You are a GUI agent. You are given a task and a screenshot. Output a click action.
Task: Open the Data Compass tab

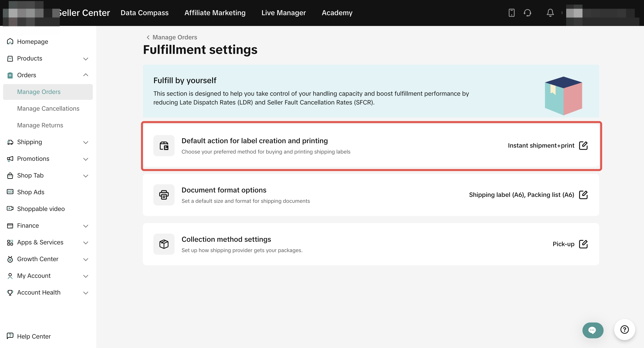[x=144, y=13]
